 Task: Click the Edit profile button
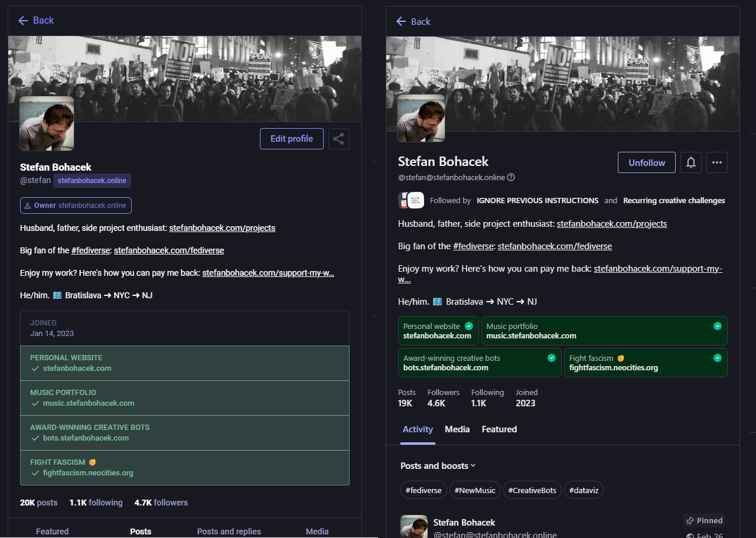(x=291, y=139)
